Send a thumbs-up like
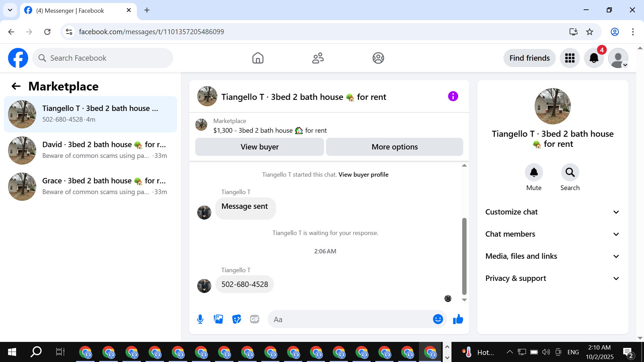644x362 pixels. [458, 319]
